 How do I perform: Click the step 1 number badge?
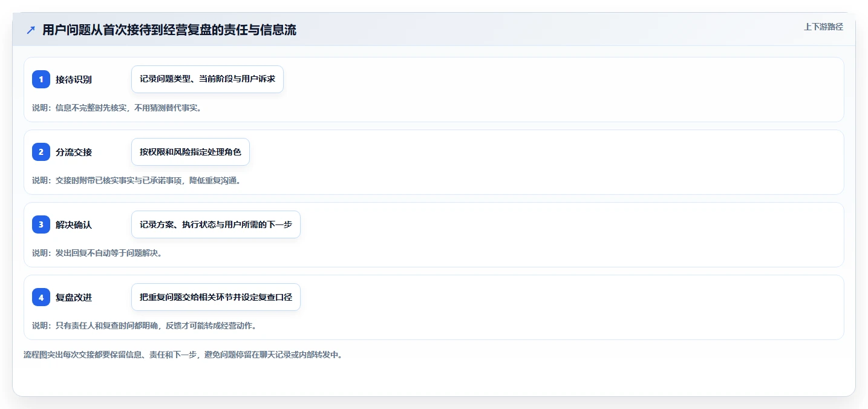point(41,79)
